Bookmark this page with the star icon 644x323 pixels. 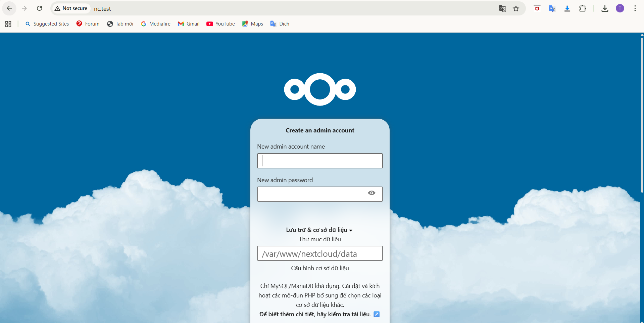(x=516, y=8)
